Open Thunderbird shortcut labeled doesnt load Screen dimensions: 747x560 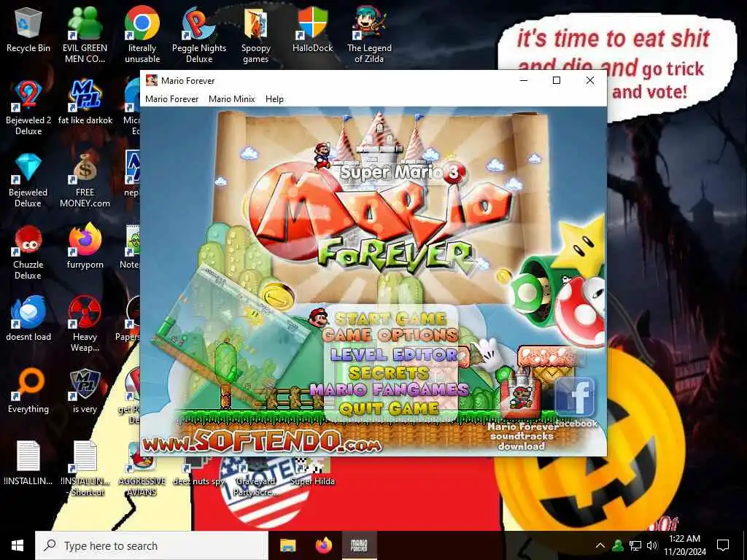pos(28,319)
